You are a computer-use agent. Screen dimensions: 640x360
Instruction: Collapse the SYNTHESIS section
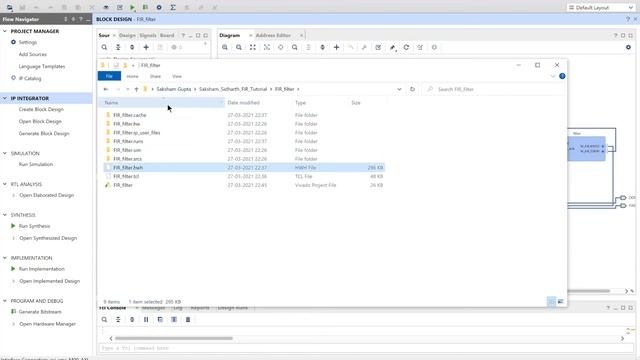[5, 215]
